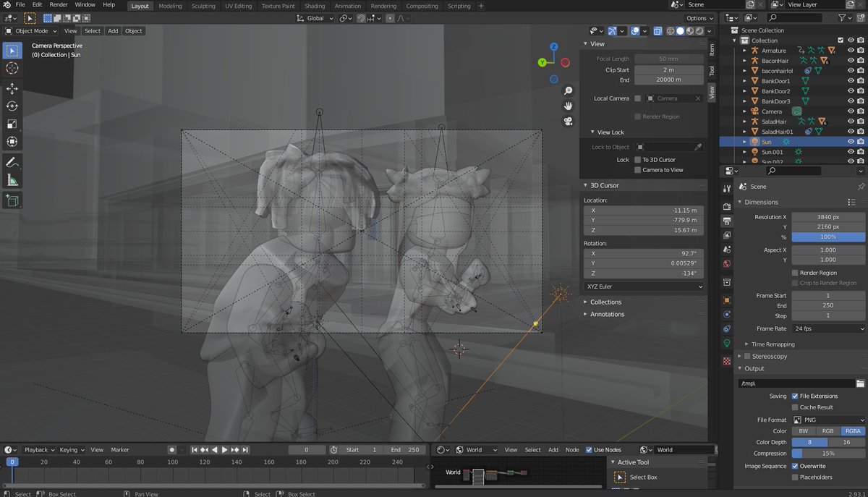The image size is (868, 497).
Task: Select the Rotate tool
Action: [x=12, y=106]
